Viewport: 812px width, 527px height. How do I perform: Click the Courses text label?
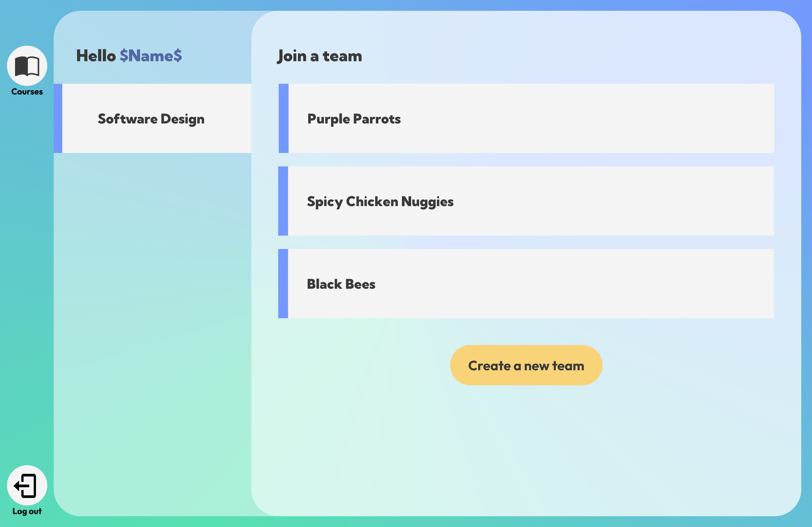(x=27, y=92)
